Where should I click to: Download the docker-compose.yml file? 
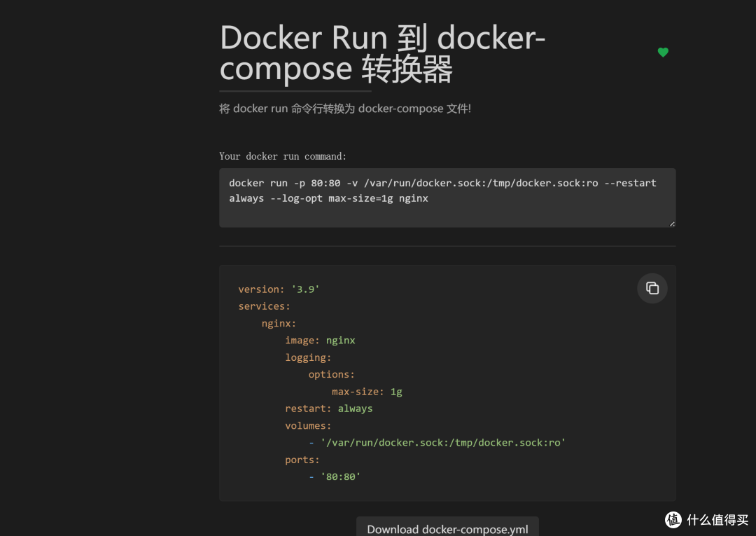(447, 529)
